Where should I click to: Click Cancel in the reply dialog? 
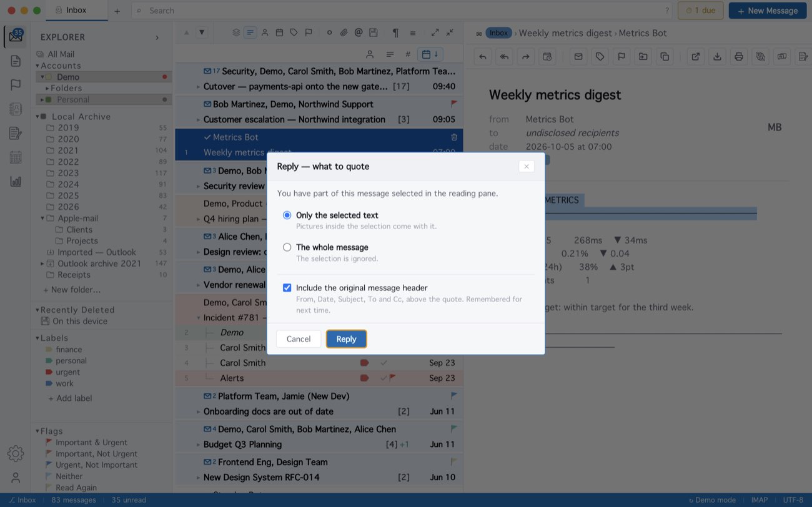click(299, 338)
